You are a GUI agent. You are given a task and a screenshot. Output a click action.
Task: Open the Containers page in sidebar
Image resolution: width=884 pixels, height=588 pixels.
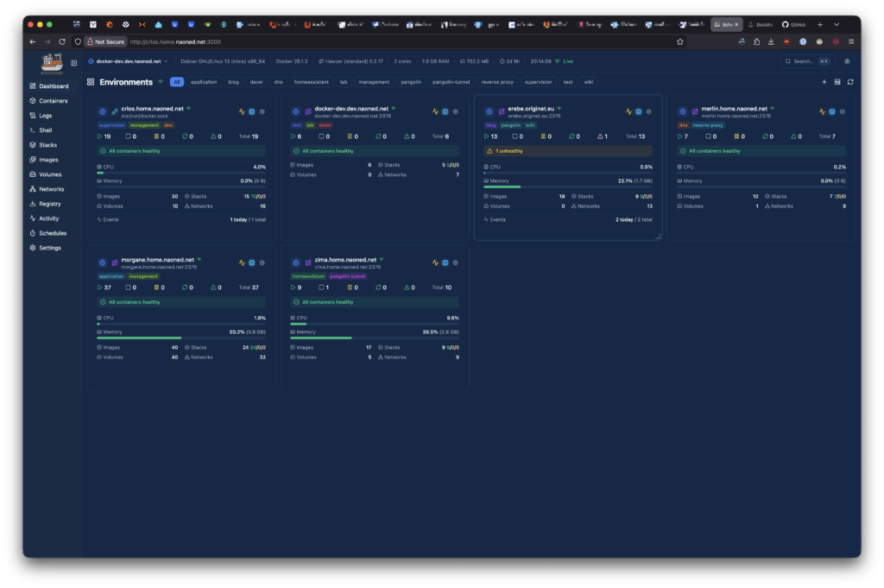(53, 101)
